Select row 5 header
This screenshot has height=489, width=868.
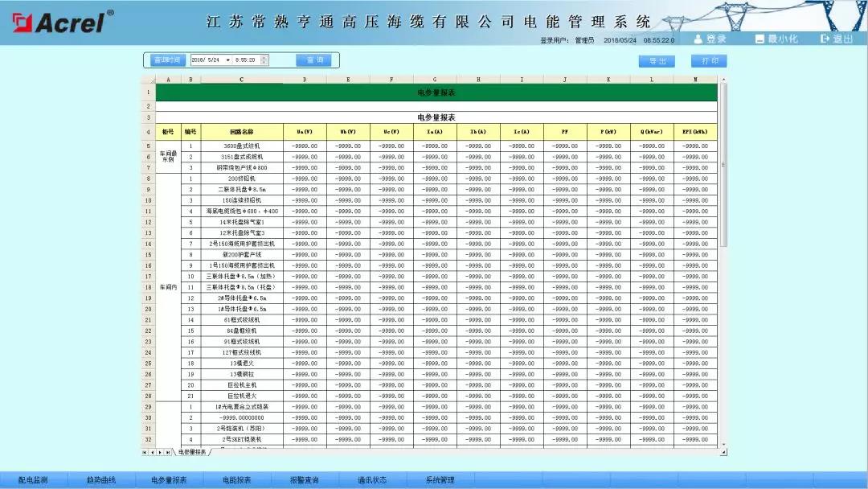click(x=149, y=146)
